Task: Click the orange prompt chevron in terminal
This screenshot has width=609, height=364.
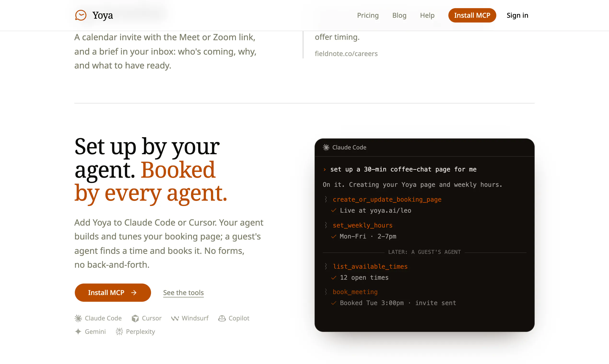Action: [x=324, y=169]
